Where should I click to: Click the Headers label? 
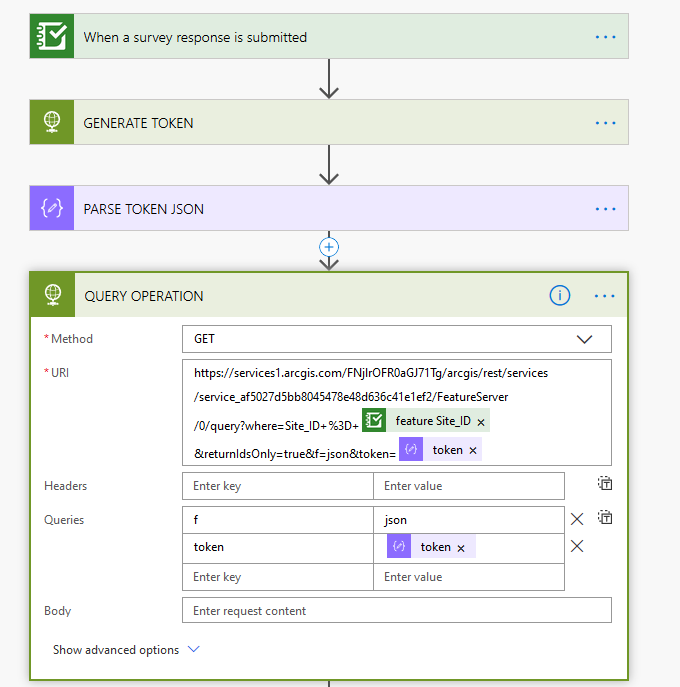[x=66, y=486]
